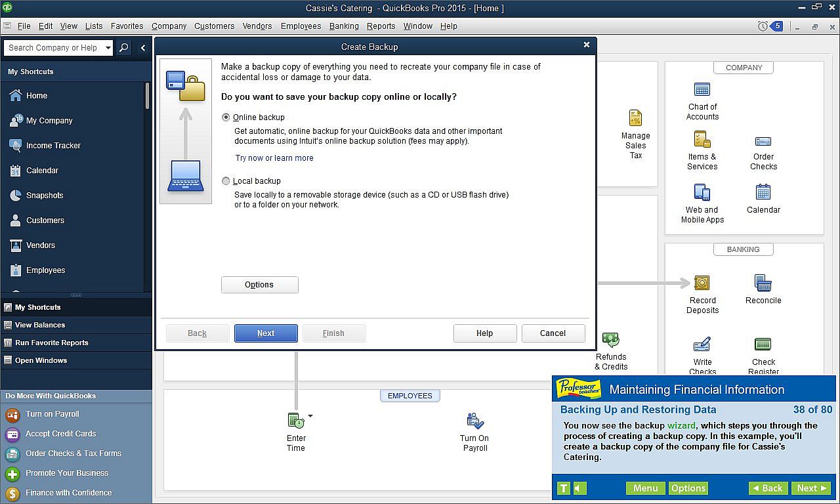Go back one tutorial step
The image size is (840, 504).
[x=768, y=488]
